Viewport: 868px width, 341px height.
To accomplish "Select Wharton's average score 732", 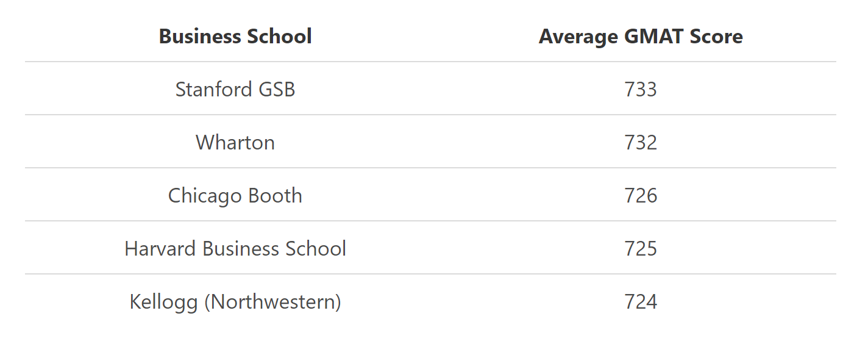I will (x=641, y=143).
